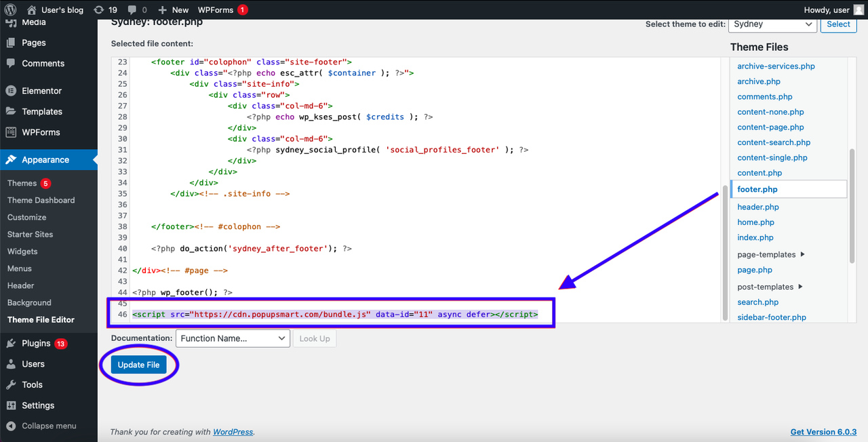Open sidebar-footer.php theme file

click(772, 317)
